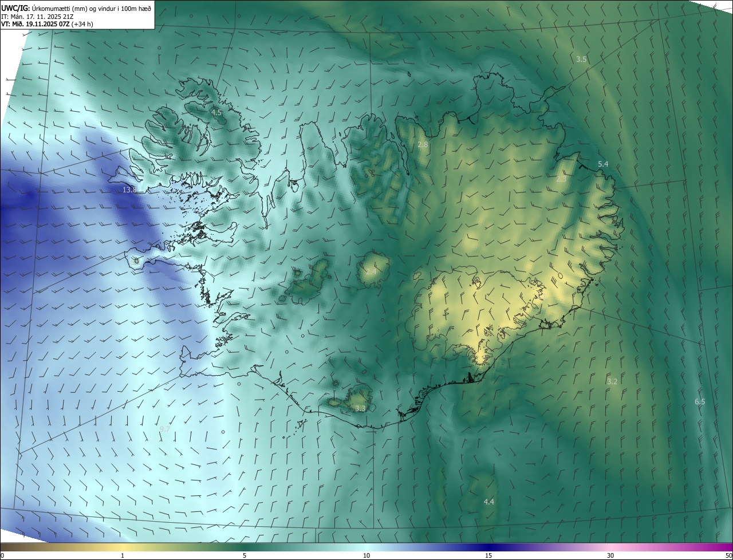The image size is (733, 560).
Task: Click the 2.4 value label on the glacier
Action: pos(371,272)
